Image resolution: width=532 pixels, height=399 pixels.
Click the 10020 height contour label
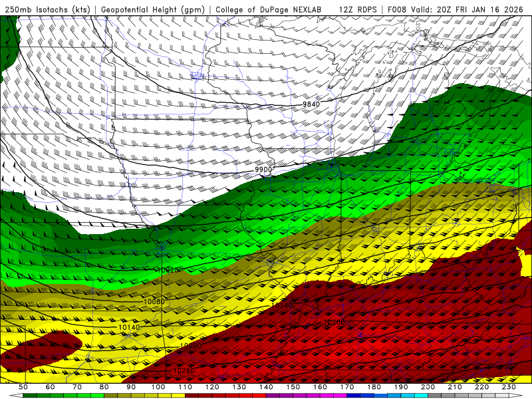(x=168, y=270)
